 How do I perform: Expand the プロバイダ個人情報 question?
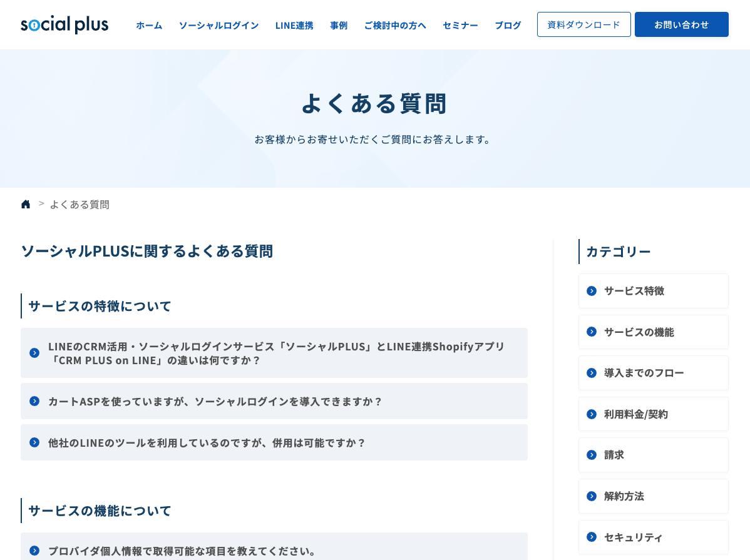[x=274, y=551]
